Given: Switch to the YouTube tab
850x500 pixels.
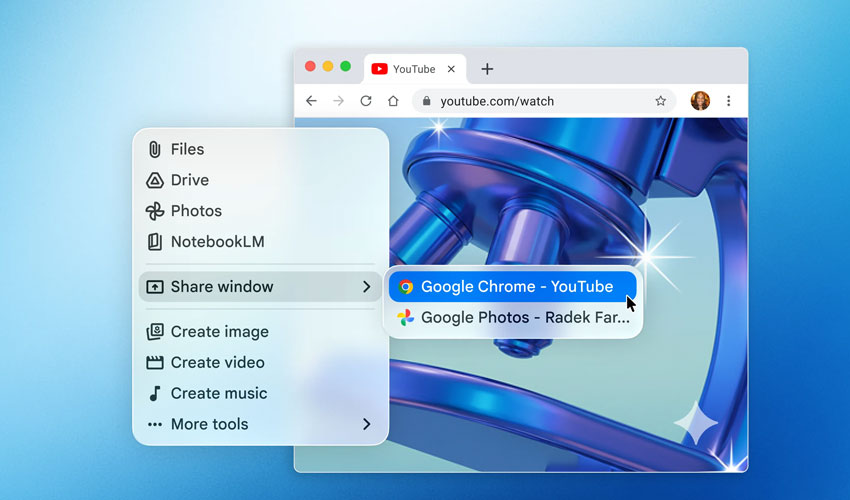Looking at the screenshot, I should click(415, 69).
